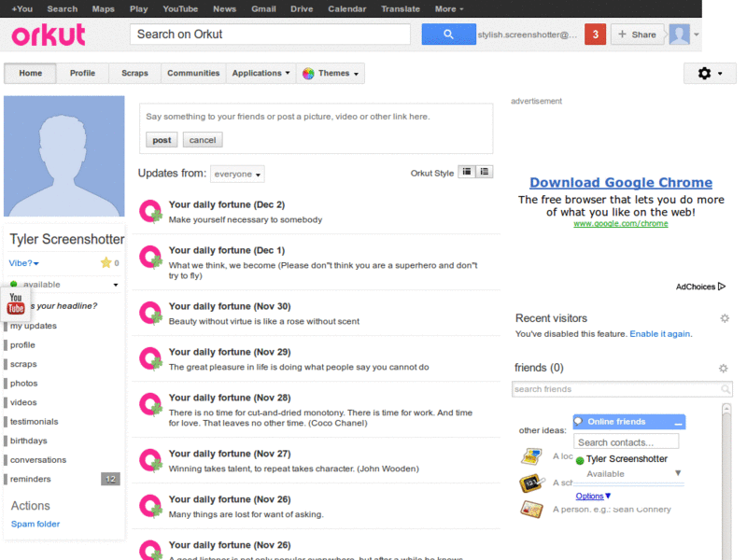This screenshot has width=747, height=560.
Task: Open the gear settings menu
Action: tap(710, 74)
